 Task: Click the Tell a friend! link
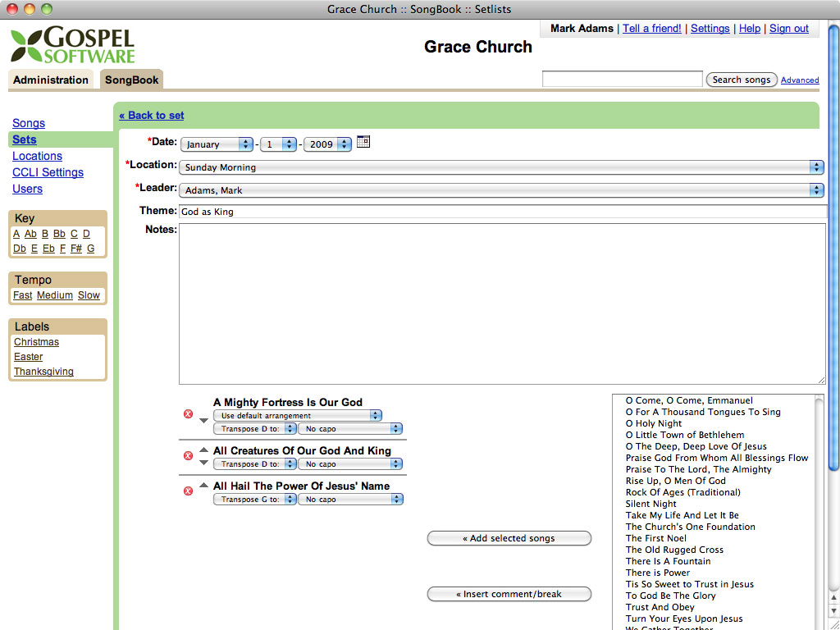coord(652,29)
